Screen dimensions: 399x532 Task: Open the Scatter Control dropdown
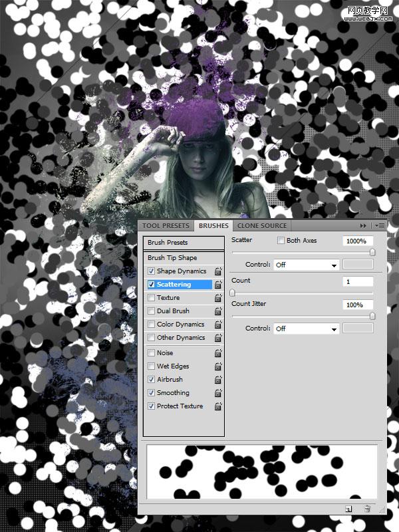coord(307,265)
